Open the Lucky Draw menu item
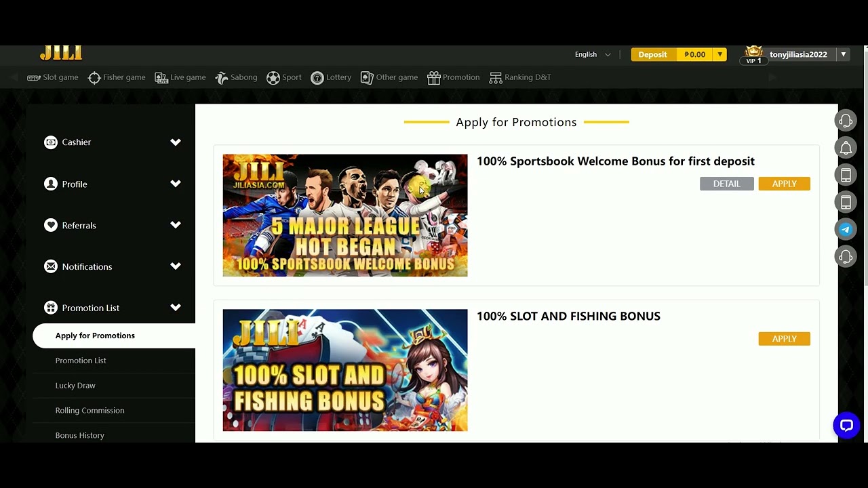The width and height of the screenshot is (868, 488). click(x=114, y=386)
